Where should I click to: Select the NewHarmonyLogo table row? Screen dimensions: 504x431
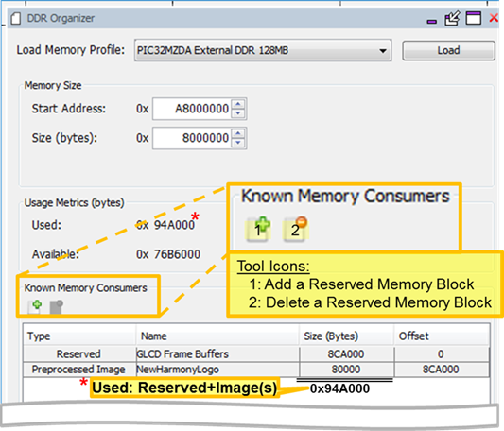[256, 370]
